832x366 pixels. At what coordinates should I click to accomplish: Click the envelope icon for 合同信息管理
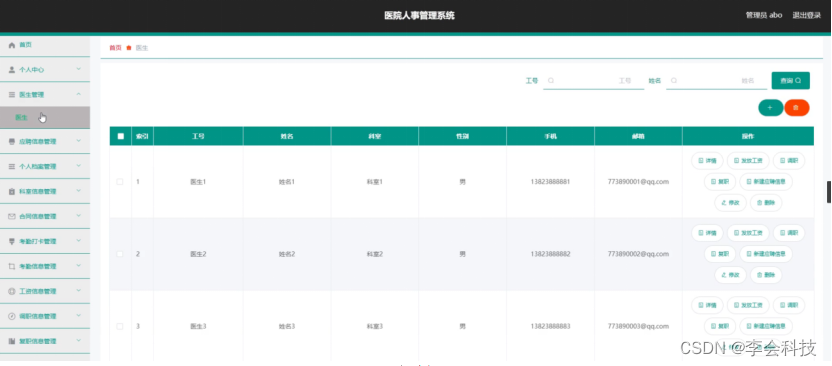(x=12, y=216)
